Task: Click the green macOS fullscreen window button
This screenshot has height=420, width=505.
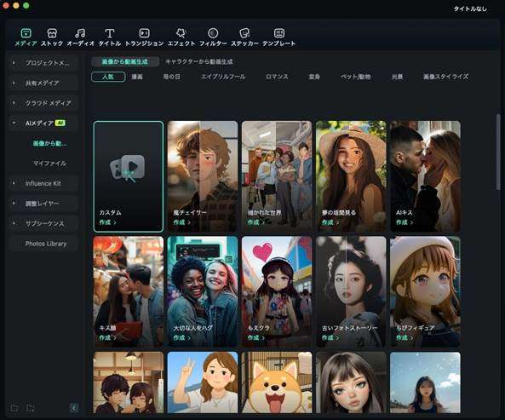Action: tap(26, 5)
